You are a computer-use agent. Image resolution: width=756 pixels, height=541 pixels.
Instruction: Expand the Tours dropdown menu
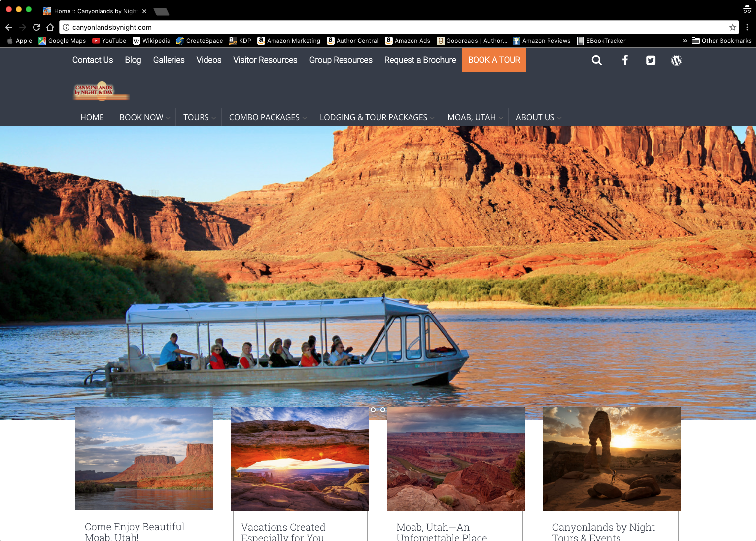[199, 117]
